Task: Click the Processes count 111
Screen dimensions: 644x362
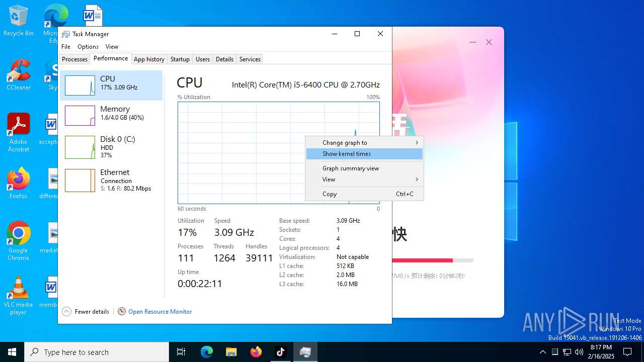Action: tap(186, 258)
